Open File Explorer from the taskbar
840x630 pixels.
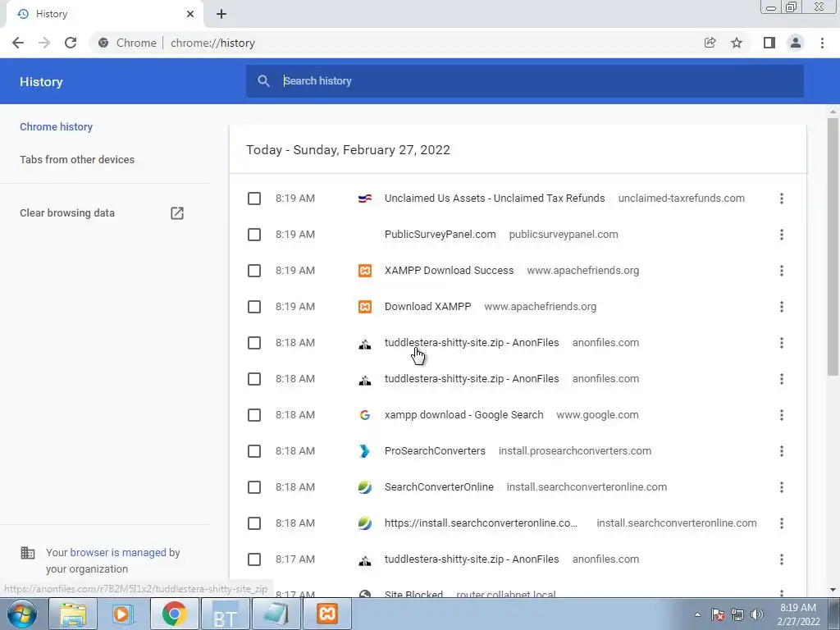point(73,614)
